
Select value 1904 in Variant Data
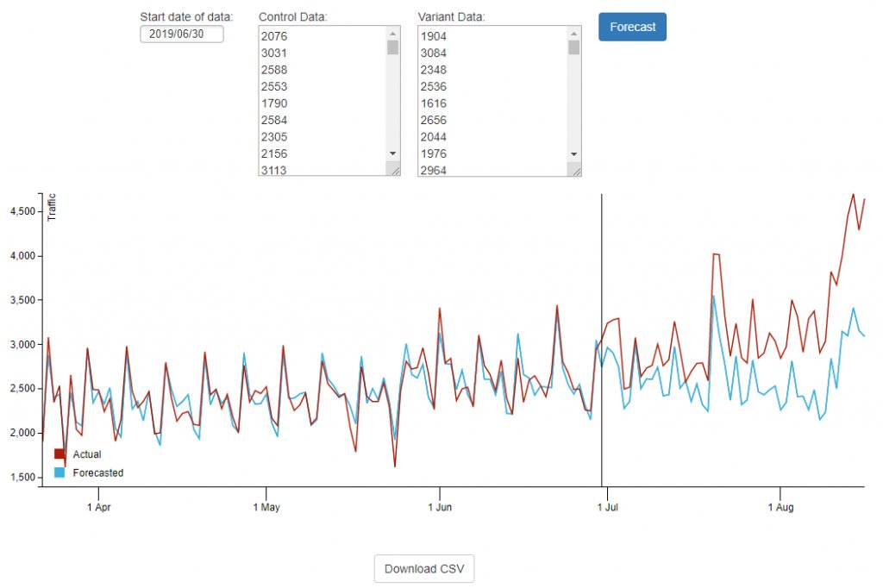click(x=434, y=36)
